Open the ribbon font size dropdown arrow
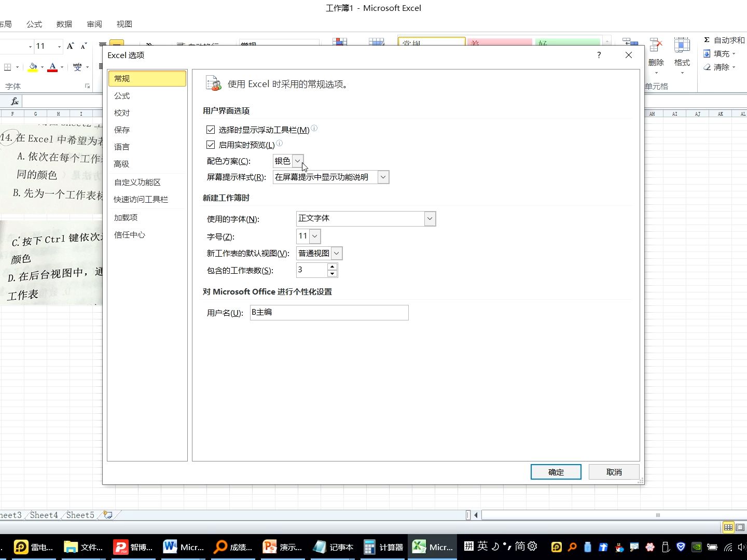Viewport: 747px width, 560px height. tap(59, 47)
